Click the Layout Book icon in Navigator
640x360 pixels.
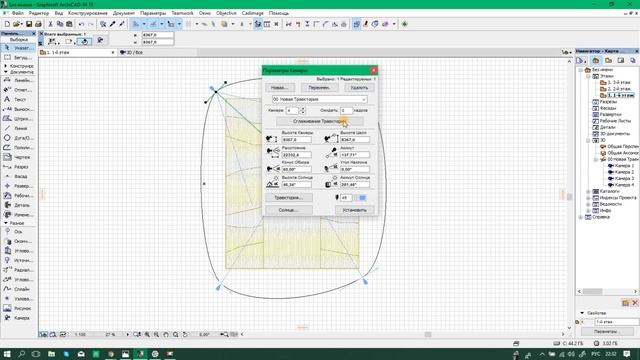click(621, 60)
